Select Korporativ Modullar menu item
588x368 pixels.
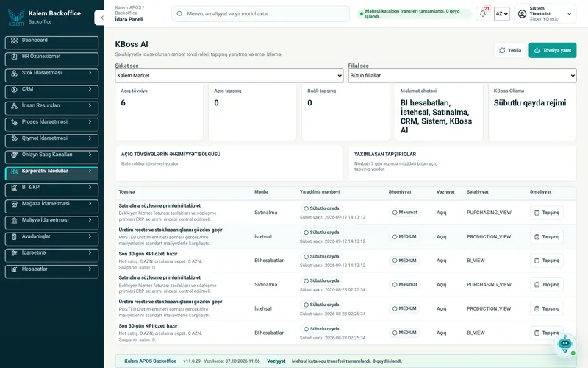pyautogui.click(x=51, y=173)
